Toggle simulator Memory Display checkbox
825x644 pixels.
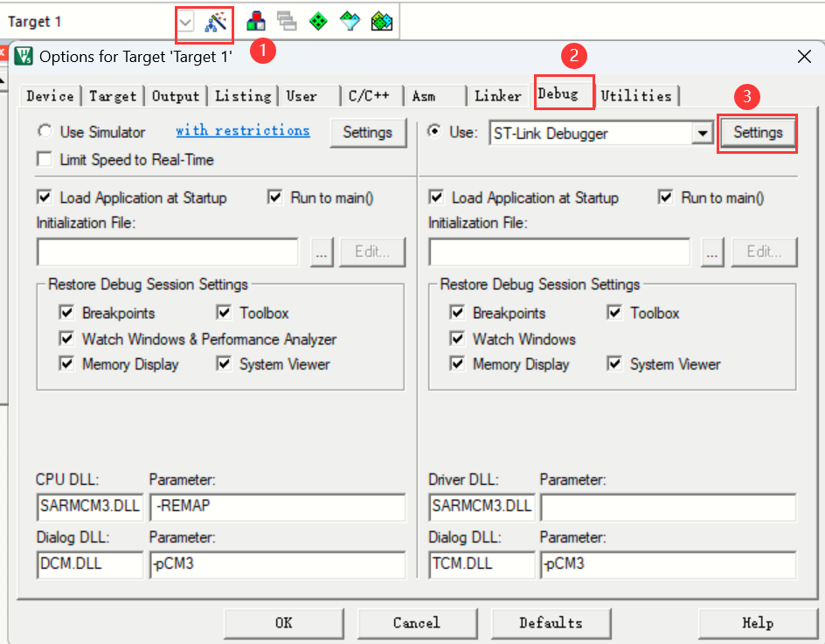point(66,364)
